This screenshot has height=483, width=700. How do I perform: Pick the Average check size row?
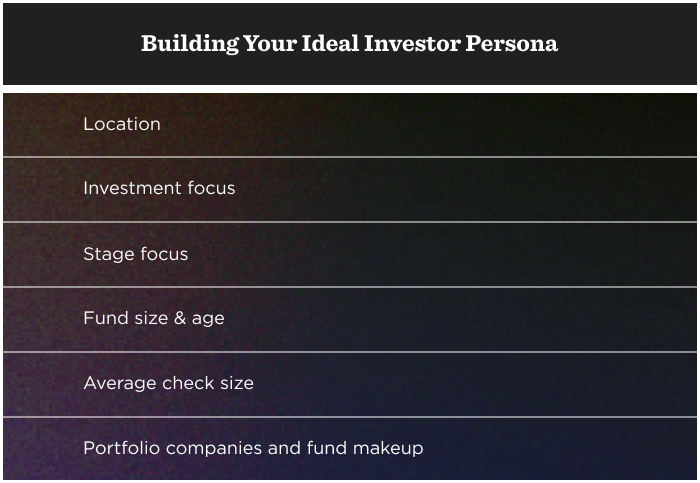tap(168, 383)
